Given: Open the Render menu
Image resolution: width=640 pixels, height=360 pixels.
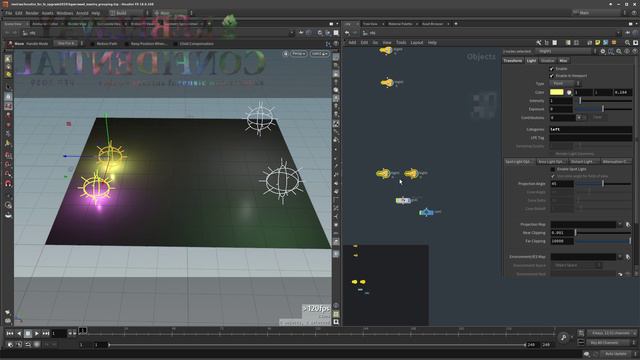Looking at the screenshot, I should click(32, 13).
